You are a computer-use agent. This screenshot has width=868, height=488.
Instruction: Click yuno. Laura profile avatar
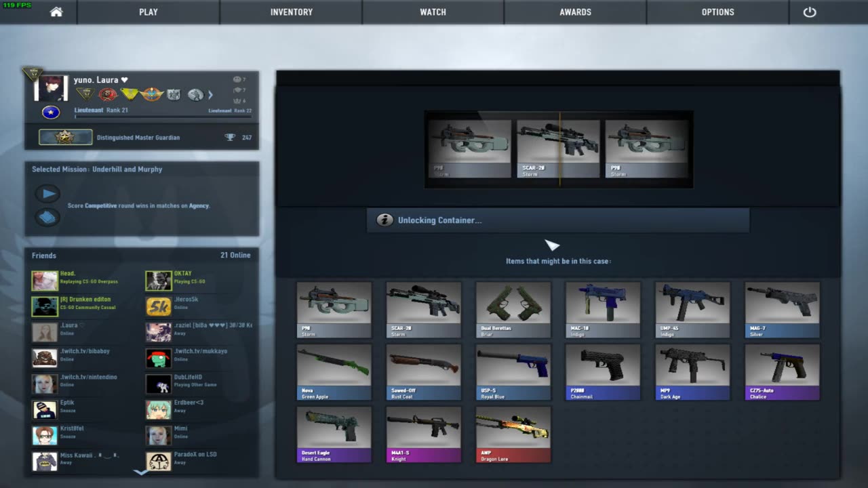coord(51,88)
